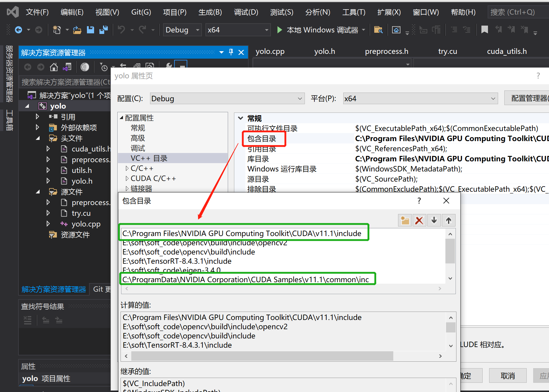Open 配置(C) Debug combo box in properties page
The height and width of the screenshot is (392, 549).
pyautogui.click(x=227, y=99)
